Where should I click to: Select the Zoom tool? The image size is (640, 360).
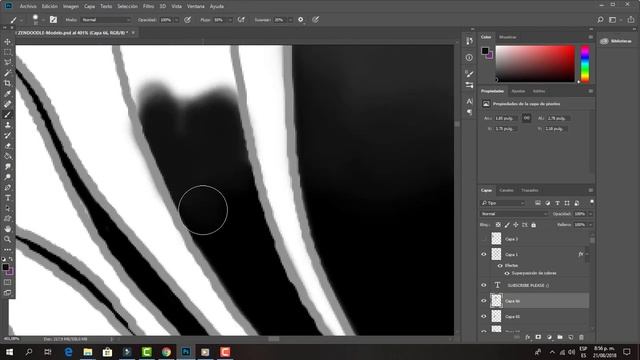pyautogui.click(x=7, y=240)
